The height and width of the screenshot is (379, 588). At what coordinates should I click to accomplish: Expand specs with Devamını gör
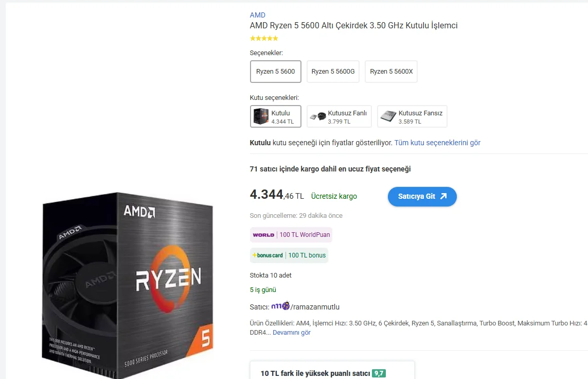pyautogui.click(x=291, y=333)
